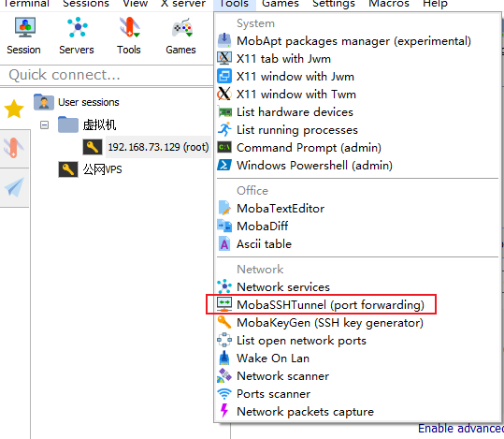Click the yellow star favorites sidebar icon
The width and height of the screenshot is (504, 439).
click(x=14, y=109)
